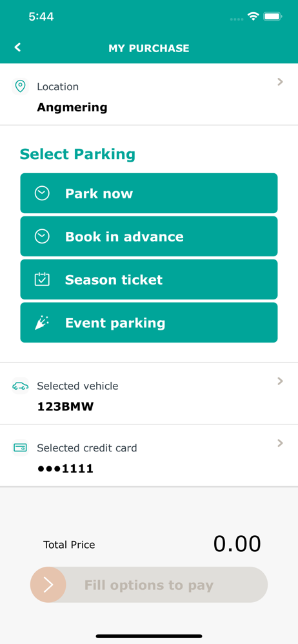Open Selected vehicle chevron arrow
The image size is (298, 644).
[281, 381]
